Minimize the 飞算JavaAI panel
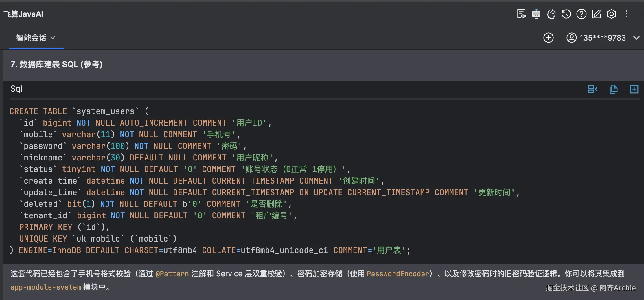The image size is (644, 300). [641, 14]
